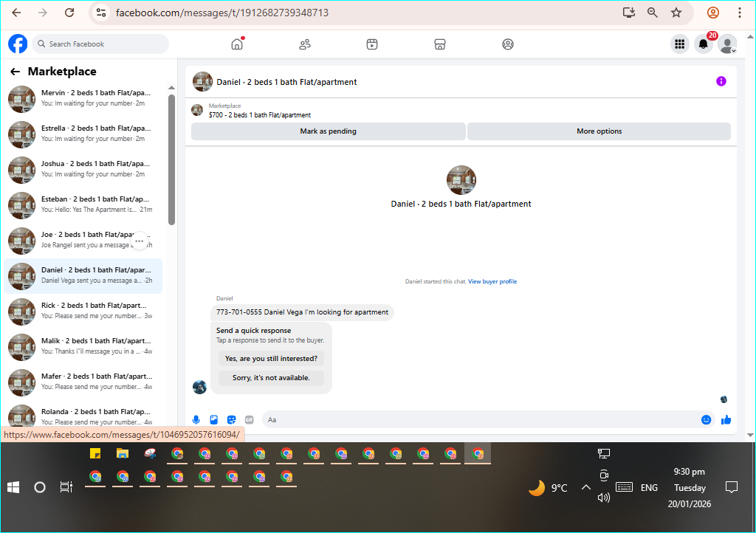Click the voice clip microphone icon
Screen dimensions: 756x533
coord(196,420)
